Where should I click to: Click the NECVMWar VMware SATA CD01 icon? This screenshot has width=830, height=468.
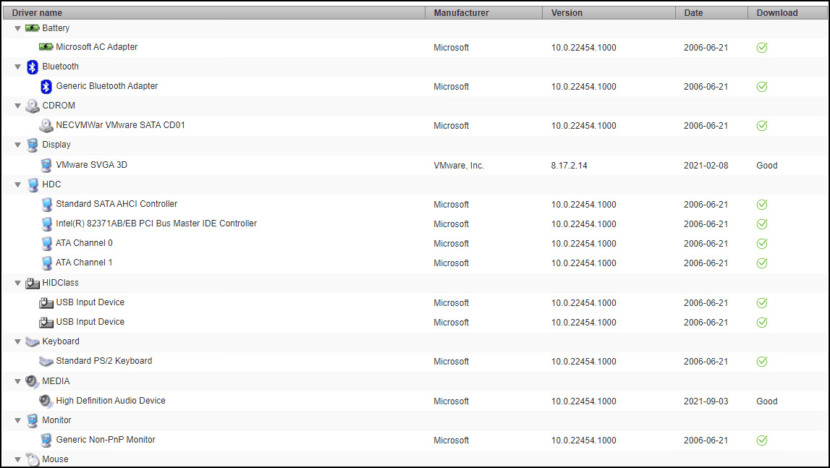coord(46,125)
